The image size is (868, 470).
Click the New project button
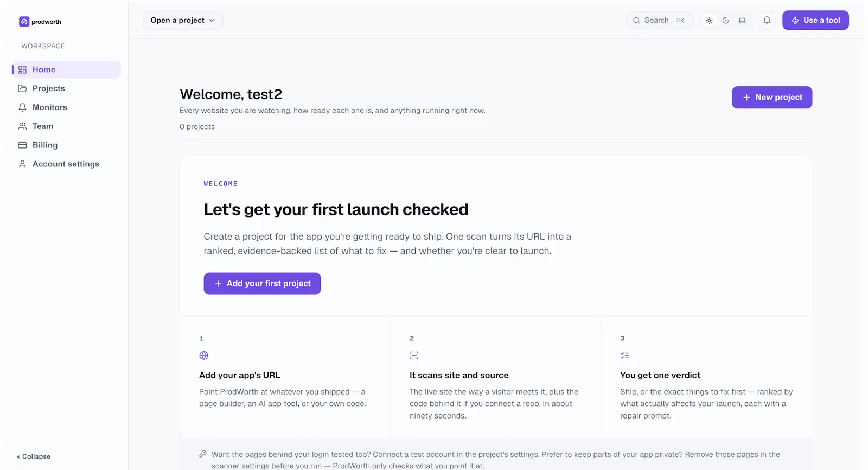[771, 98]
